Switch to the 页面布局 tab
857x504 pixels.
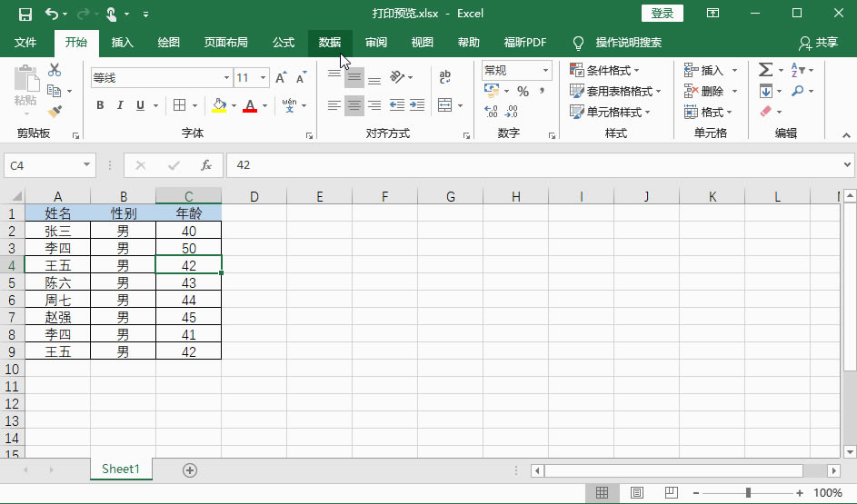click(x=225, y=43)
